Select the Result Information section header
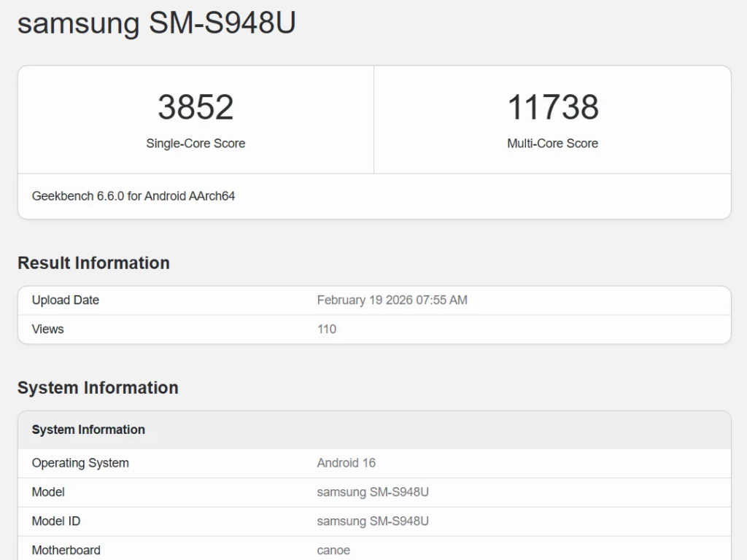747x560 pixels. pyautogui.click(x=93, y=263)
